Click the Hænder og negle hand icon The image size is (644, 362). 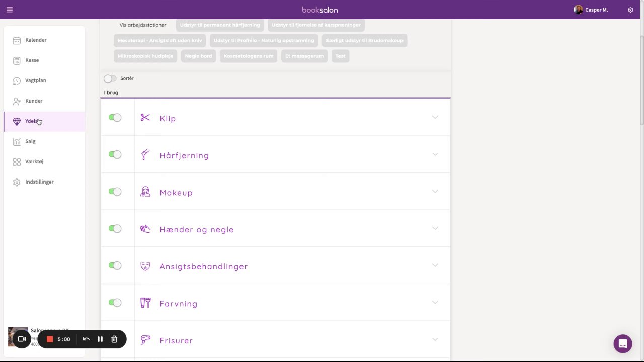coord(145,229)
